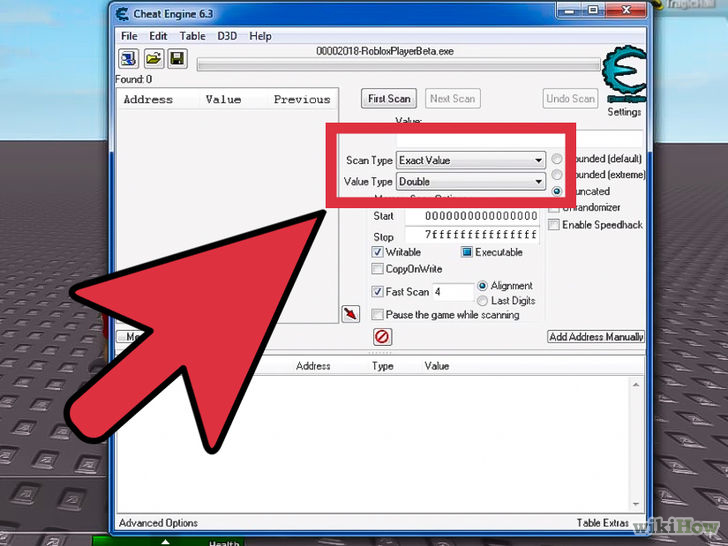Click the address table Value column header
This screenshot has width=728, height=546.
[437, 366]
